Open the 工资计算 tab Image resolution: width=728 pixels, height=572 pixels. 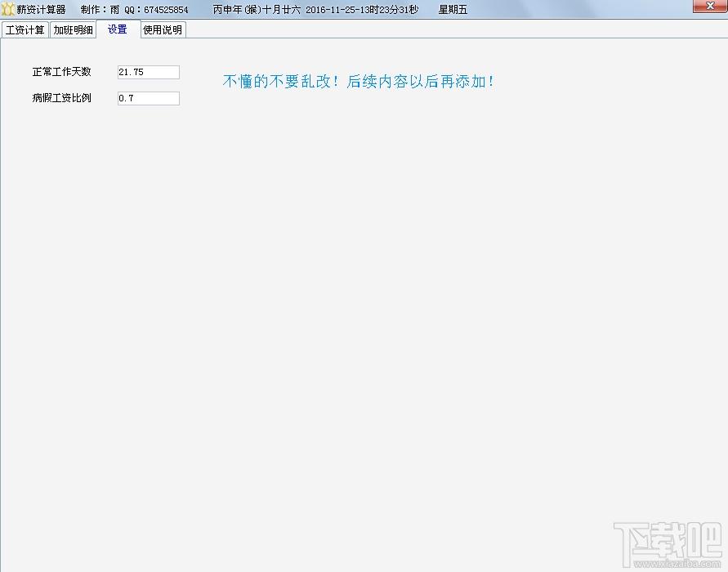25,29
